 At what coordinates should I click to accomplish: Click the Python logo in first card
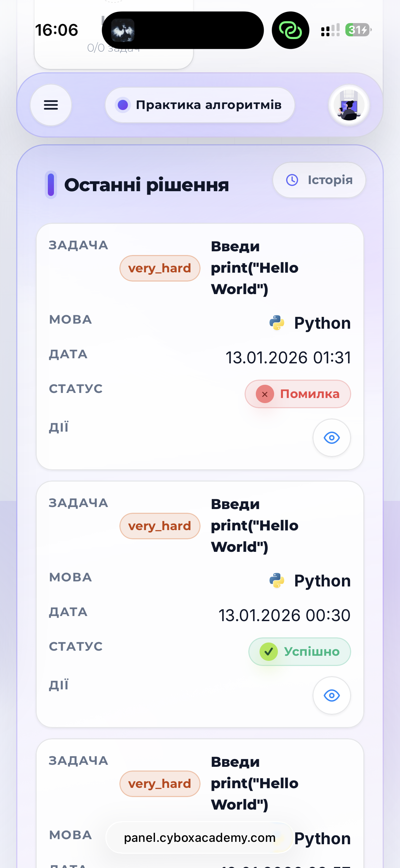[277, 323]
